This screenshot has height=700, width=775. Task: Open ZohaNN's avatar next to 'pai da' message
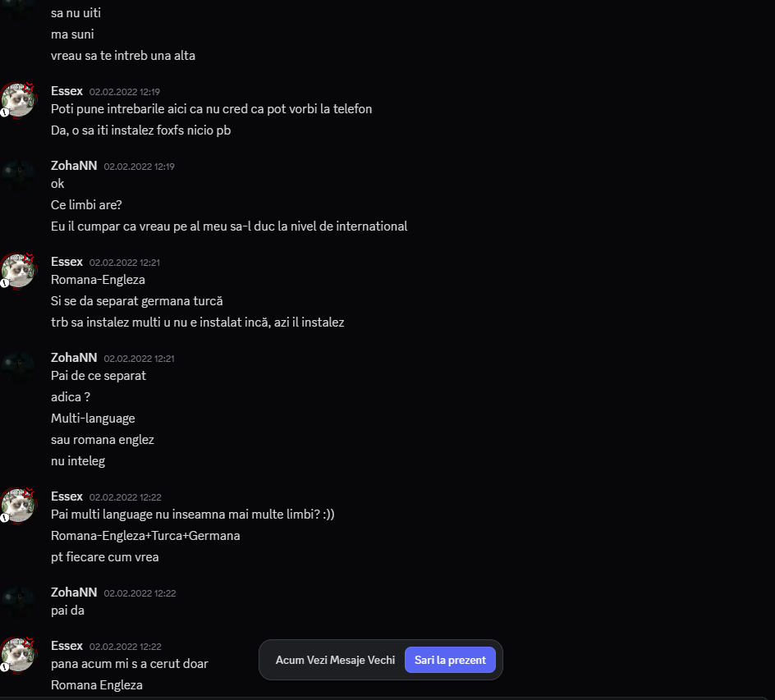(x=18, y=601)
